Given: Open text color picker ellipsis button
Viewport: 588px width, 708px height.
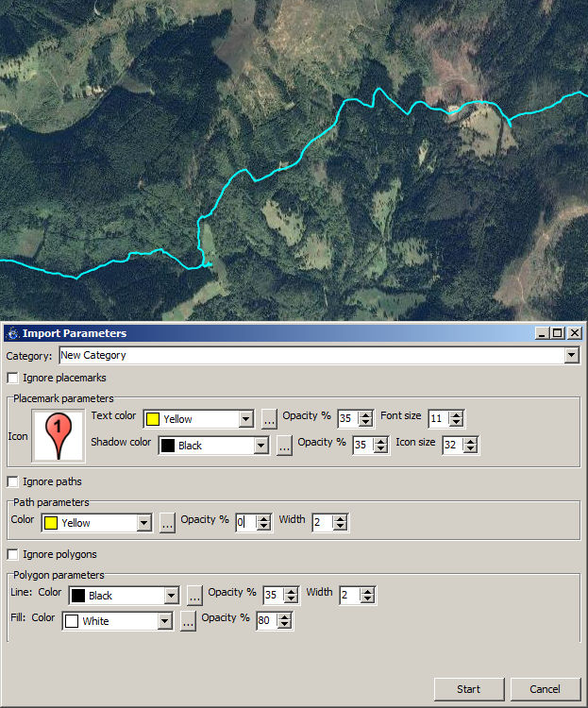Looking at the screenshot, I should 269,419.
